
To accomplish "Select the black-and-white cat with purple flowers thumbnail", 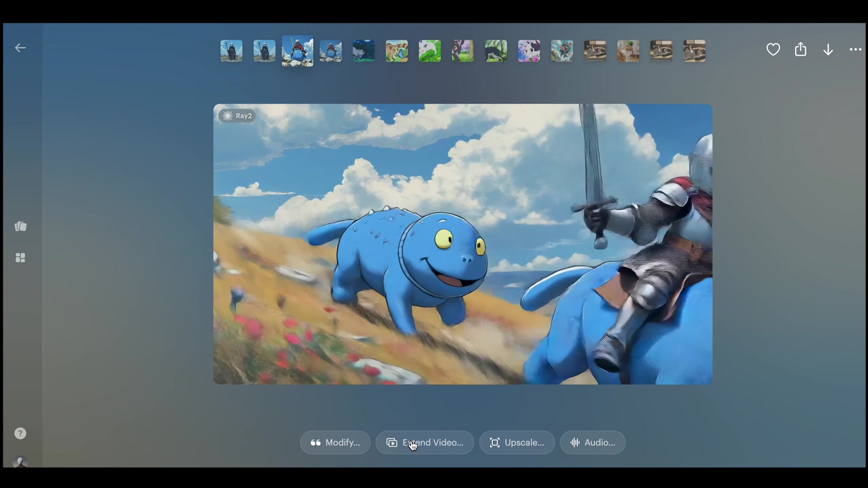I will (529, 51).
